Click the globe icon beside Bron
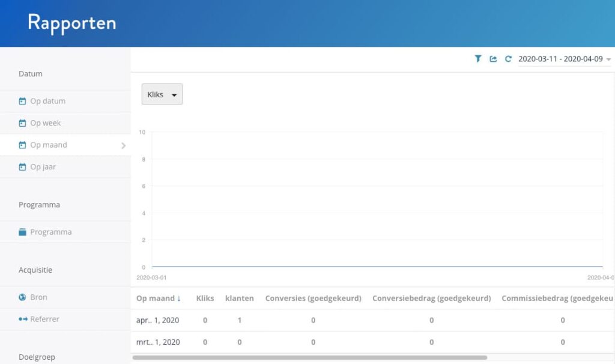615x364 pixels. click(x=23, y=297)
